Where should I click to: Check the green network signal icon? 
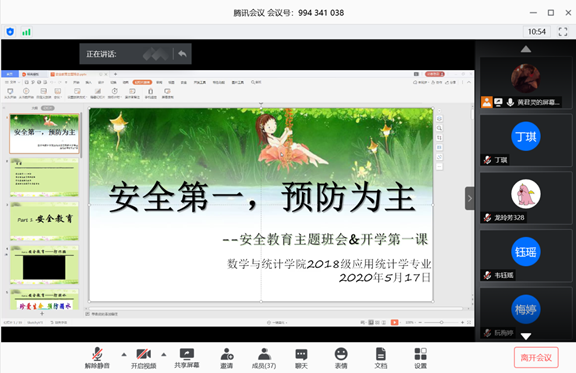tap(26, 32)
